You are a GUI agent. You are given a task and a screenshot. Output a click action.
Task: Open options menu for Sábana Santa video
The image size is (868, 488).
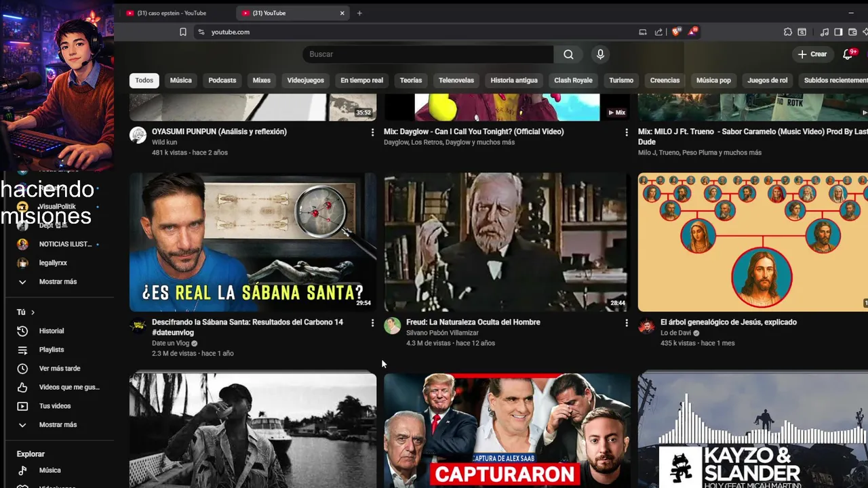click(x=372, y=323)
